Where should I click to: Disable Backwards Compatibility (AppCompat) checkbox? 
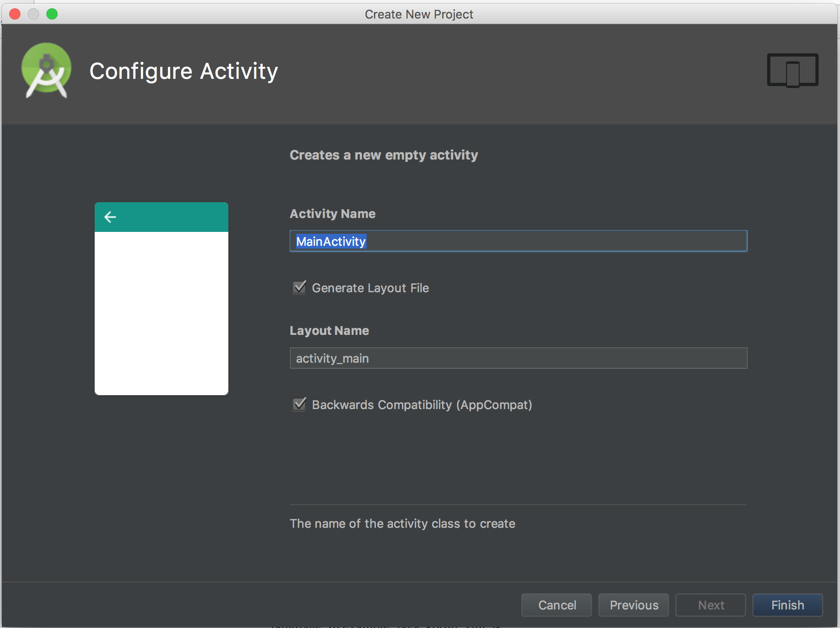point(300,404)
